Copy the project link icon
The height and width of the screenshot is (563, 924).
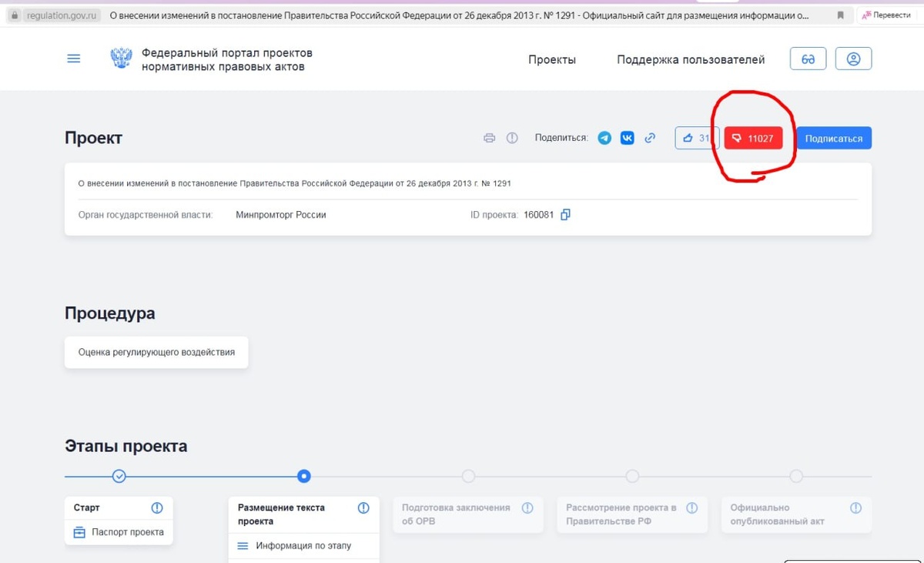click(x=650, y=138)
